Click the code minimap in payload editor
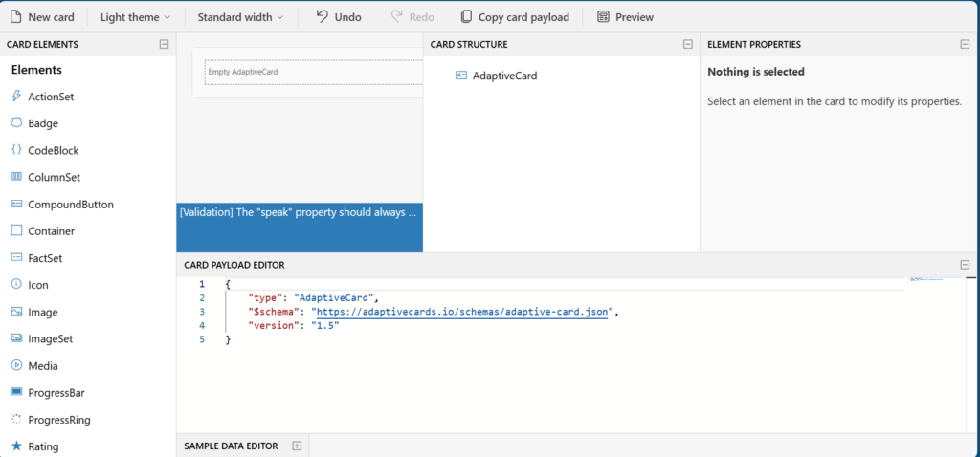The width and height of the screenshot is (980, 457). tap(925, 280)
